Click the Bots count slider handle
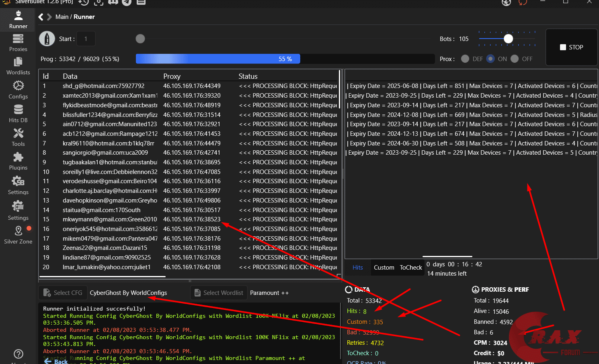 click(x=508, y=39)
